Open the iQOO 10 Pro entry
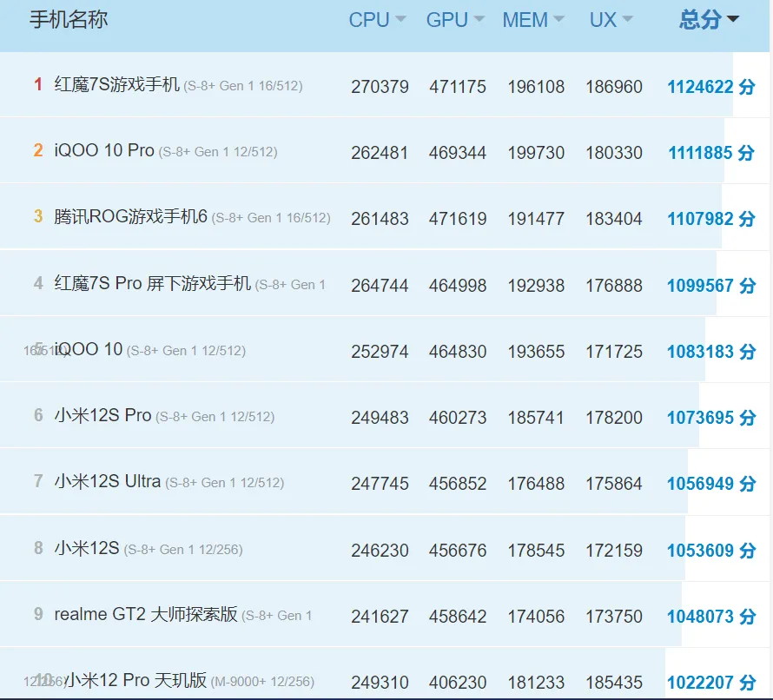The width and height of the screenshot is (773, 700). point(104,150)
